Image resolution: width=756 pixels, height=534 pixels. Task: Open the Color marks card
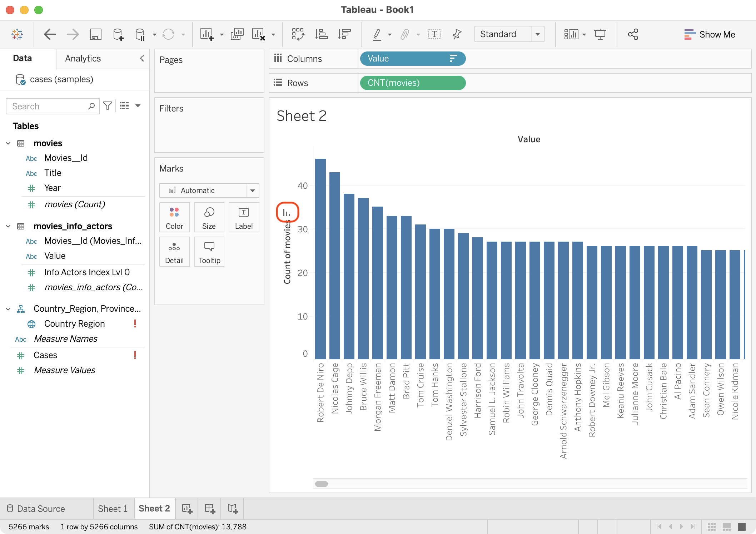174,218
